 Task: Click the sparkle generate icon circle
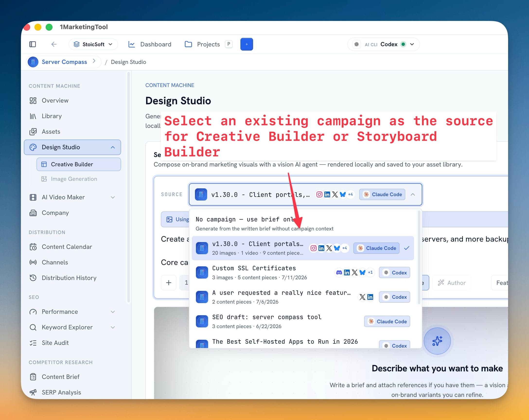point(437,341)
